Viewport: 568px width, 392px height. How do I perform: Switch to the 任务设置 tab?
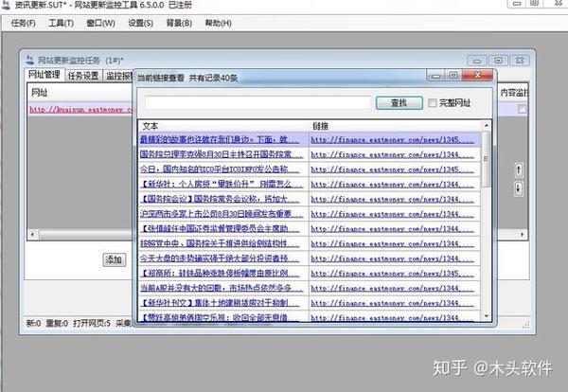coord(83,76)
